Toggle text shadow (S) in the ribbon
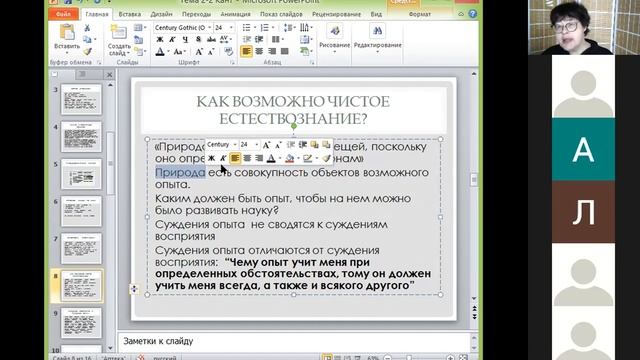This screenshot has width=640, height=360. tap(198, 40)
